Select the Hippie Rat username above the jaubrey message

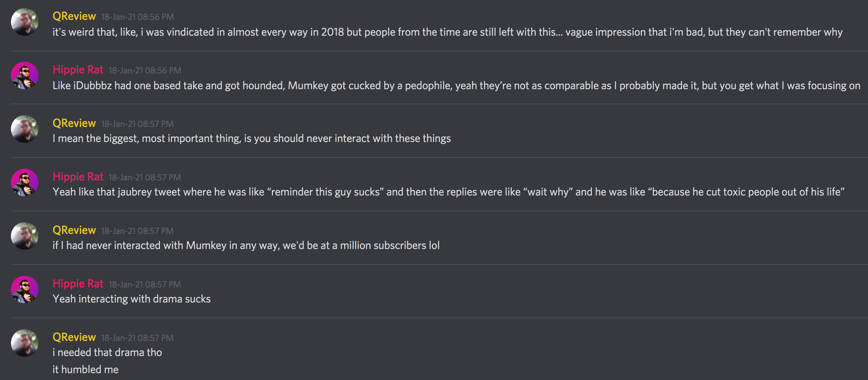[78, 177]
